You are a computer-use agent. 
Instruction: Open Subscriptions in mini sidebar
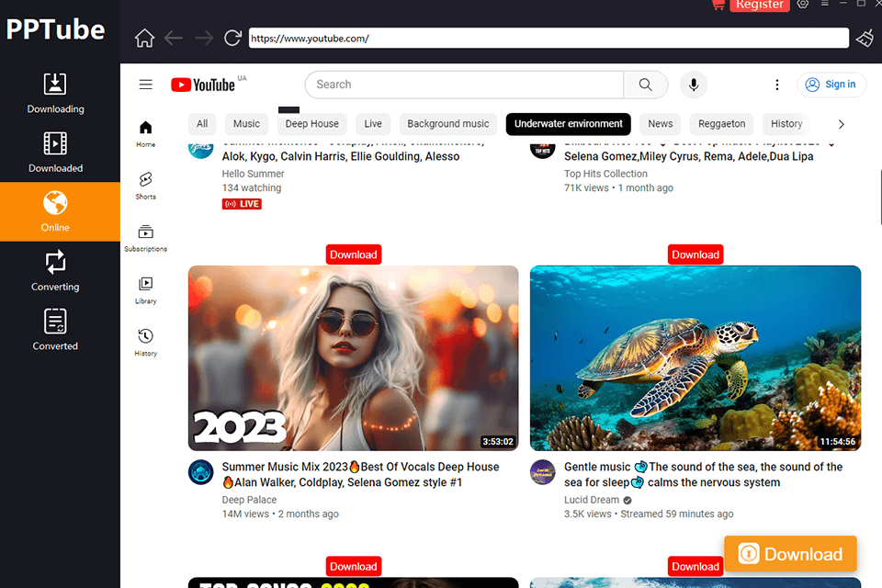click(146, 238)
